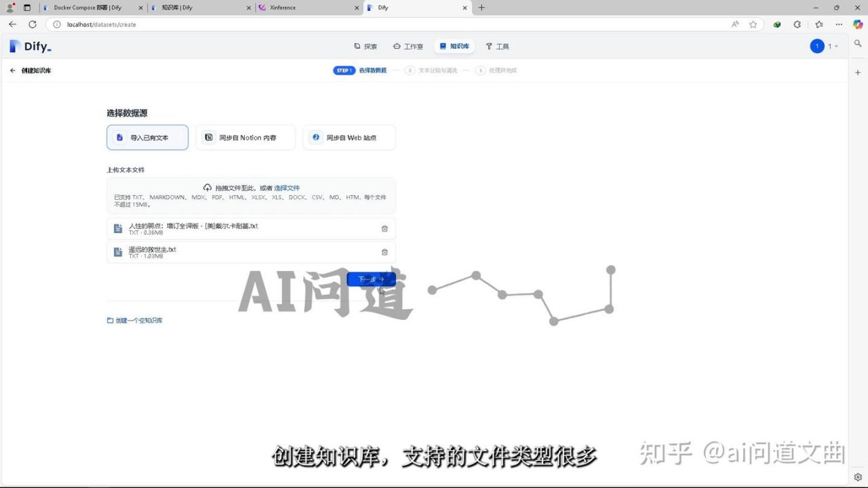Open the 探索 (Explore) navigation tab

pos(366,46)
